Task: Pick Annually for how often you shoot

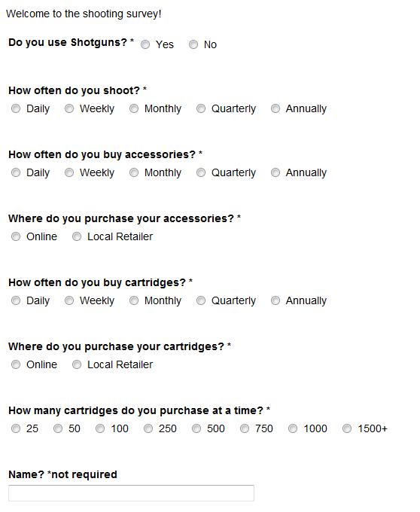Action: click(275, 108)
